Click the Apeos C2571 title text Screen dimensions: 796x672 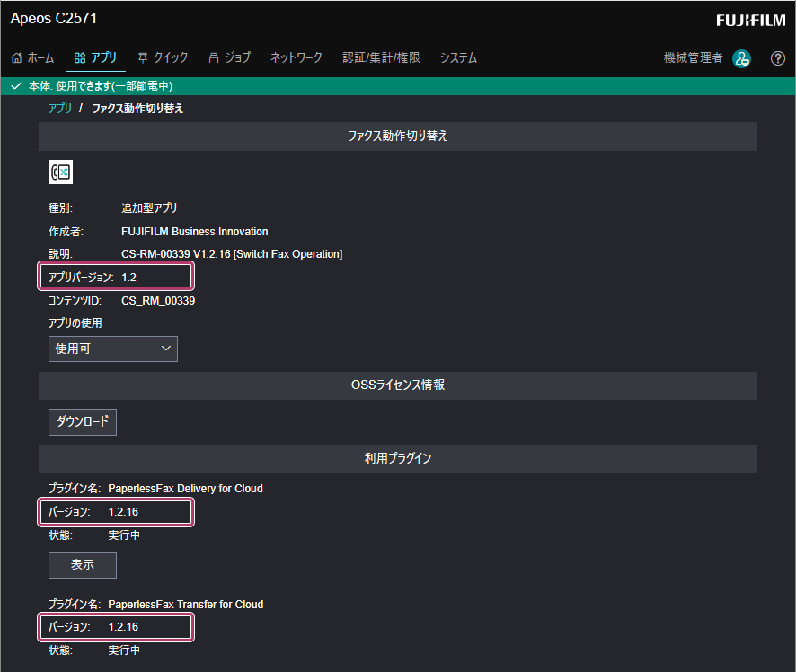(54, 18)
